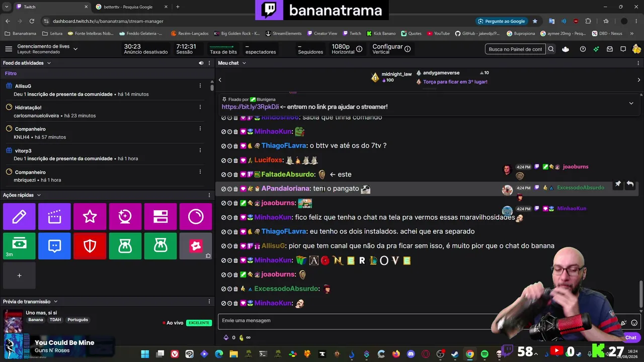The height and width of the screenshot is (362, 644).
Task: Focus the Busca no Painel search field
Action: coord(516,49)
